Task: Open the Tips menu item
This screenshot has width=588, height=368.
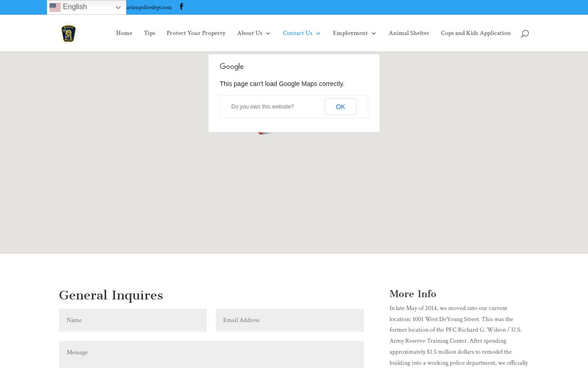Action: click(149, 33)
